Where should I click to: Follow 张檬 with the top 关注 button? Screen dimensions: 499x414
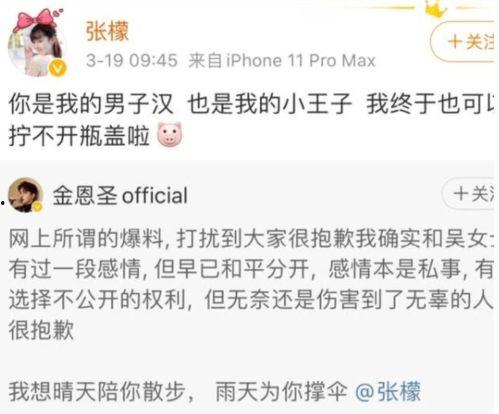point(463,42)
